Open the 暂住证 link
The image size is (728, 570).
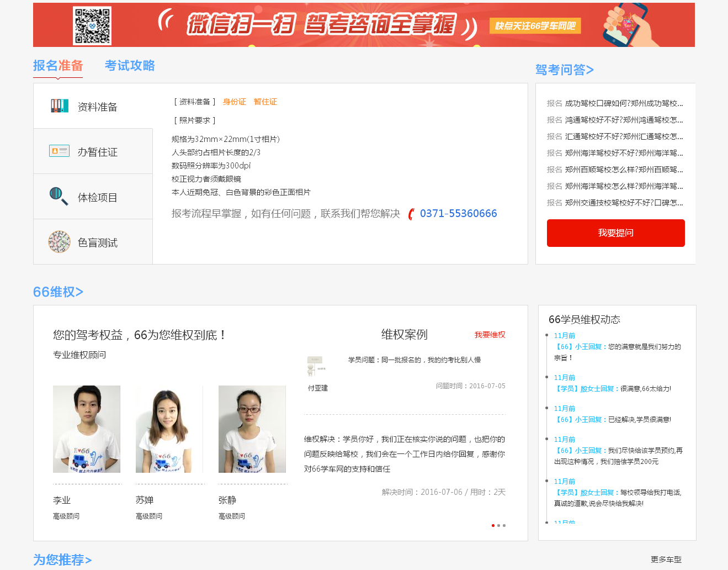click(x=265, y=102)
